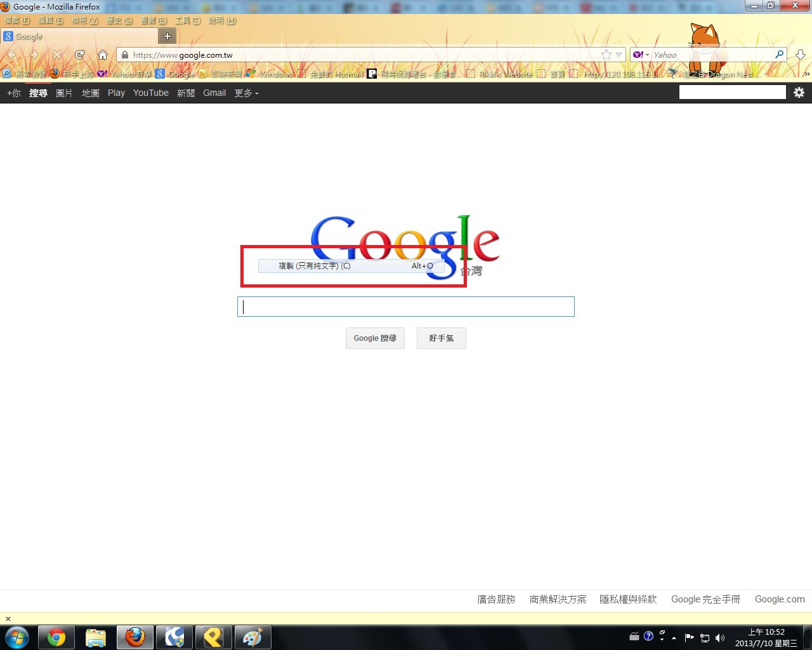
Task: Show more bookmarks chevron
Action: pos(807,74)
